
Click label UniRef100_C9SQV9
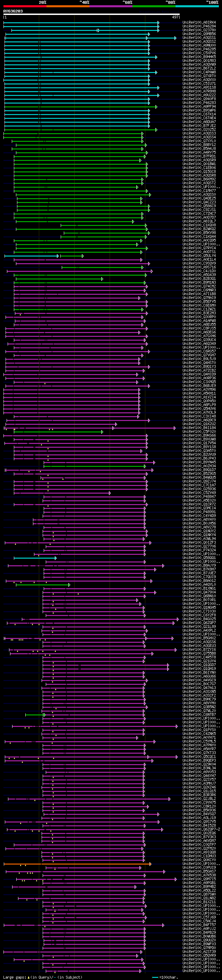click(x=199, y=263)
